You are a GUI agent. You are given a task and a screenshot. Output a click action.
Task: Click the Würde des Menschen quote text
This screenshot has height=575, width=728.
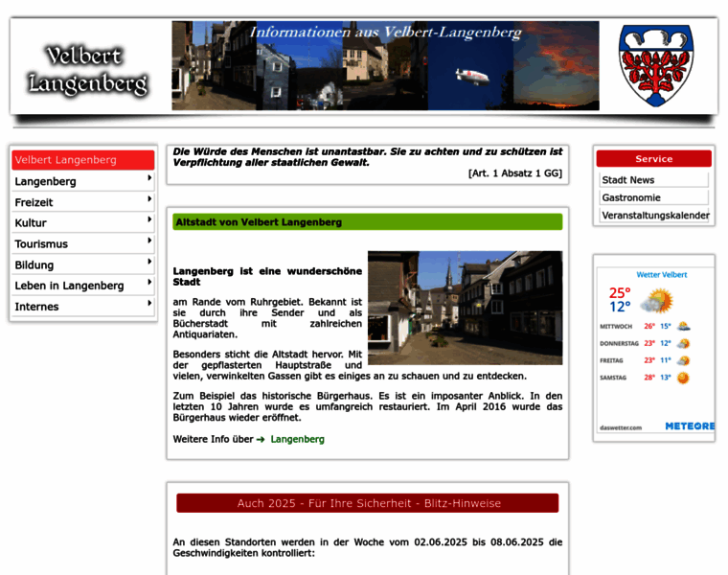(x=367, y=157)
